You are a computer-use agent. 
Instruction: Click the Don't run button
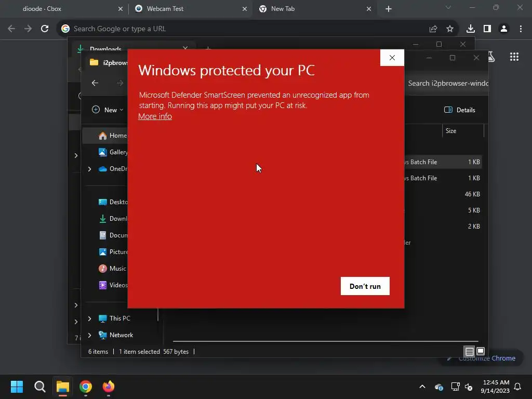365,286
